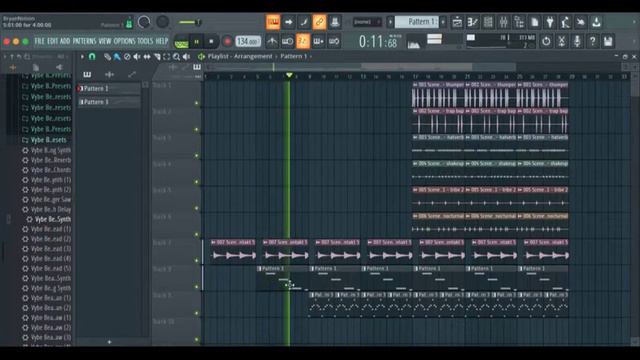Toggle the metronome
This screenshot has width=640, height=360.
[x=271, y=41]
